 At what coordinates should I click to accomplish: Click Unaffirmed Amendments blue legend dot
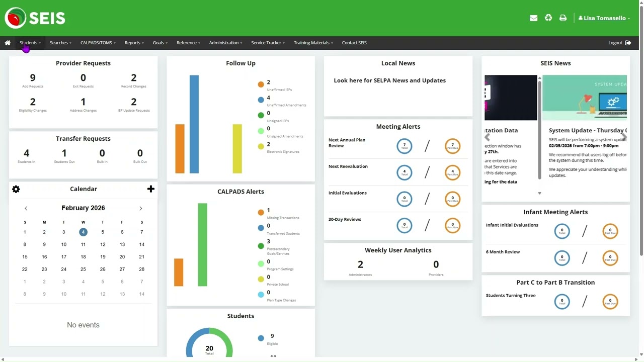(261, 100)
